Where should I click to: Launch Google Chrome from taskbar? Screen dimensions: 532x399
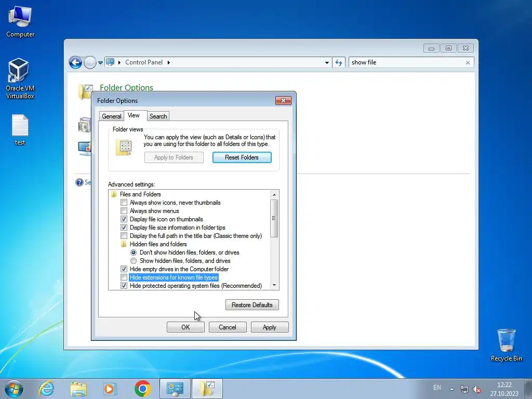click(142, 389)
